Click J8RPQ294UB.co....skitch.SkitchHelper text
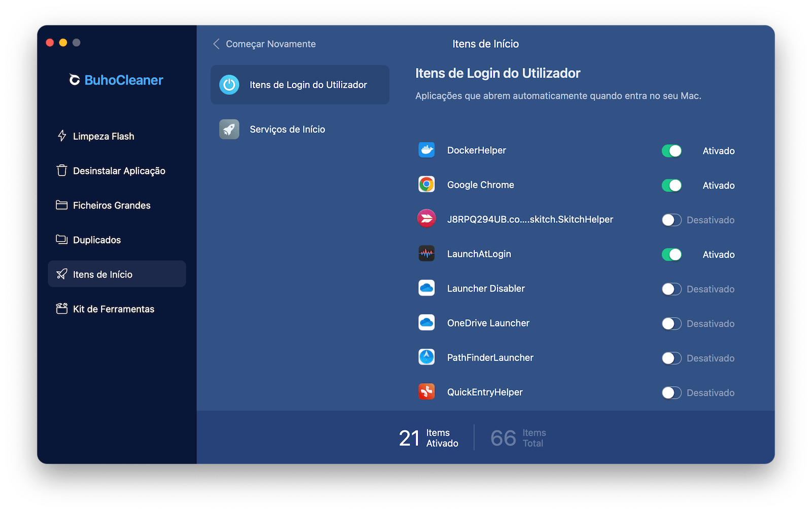Screen dimensions: 812x513 pos(530,219)
